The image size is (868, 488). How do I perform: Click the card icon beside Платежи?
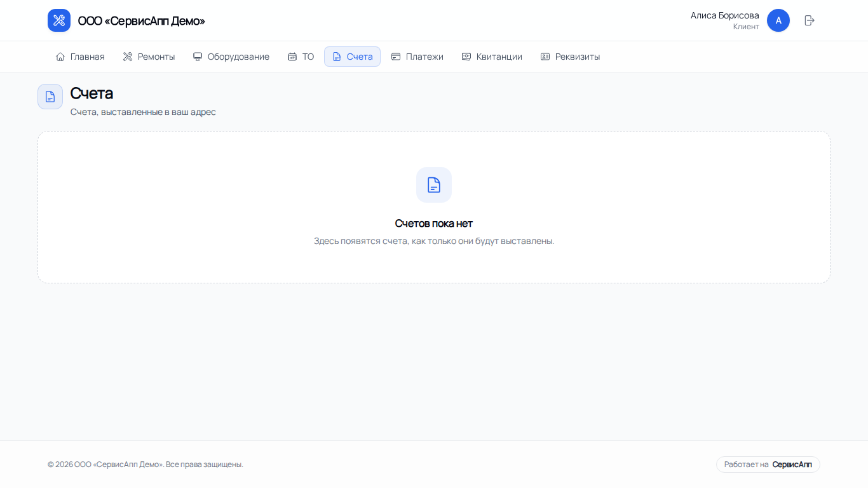[396, 57]
